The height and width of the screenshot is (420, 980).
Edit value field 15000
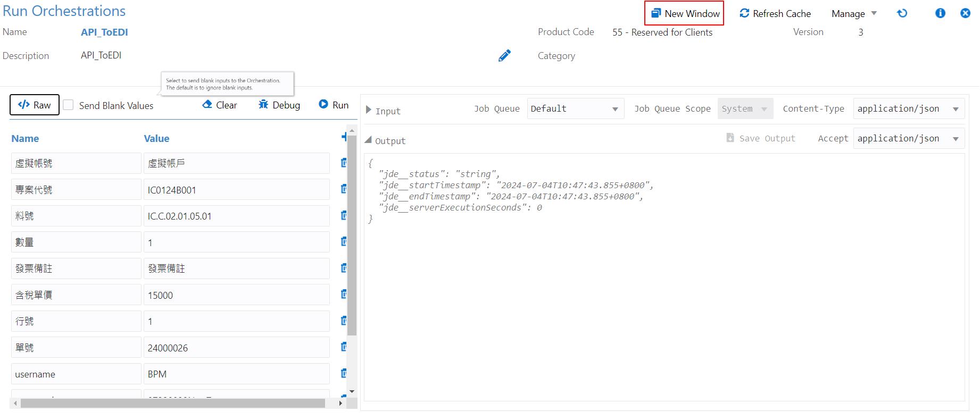coord(236,295)
